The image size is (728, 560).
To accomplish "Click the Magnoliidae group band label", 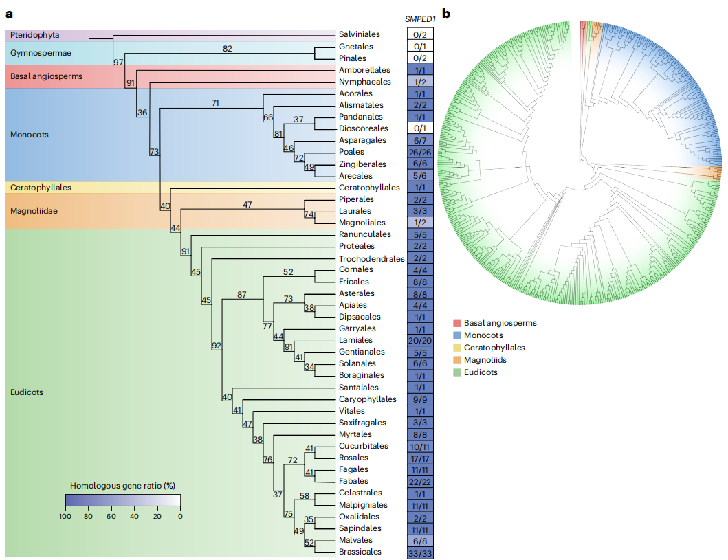I will click(35, 211).
